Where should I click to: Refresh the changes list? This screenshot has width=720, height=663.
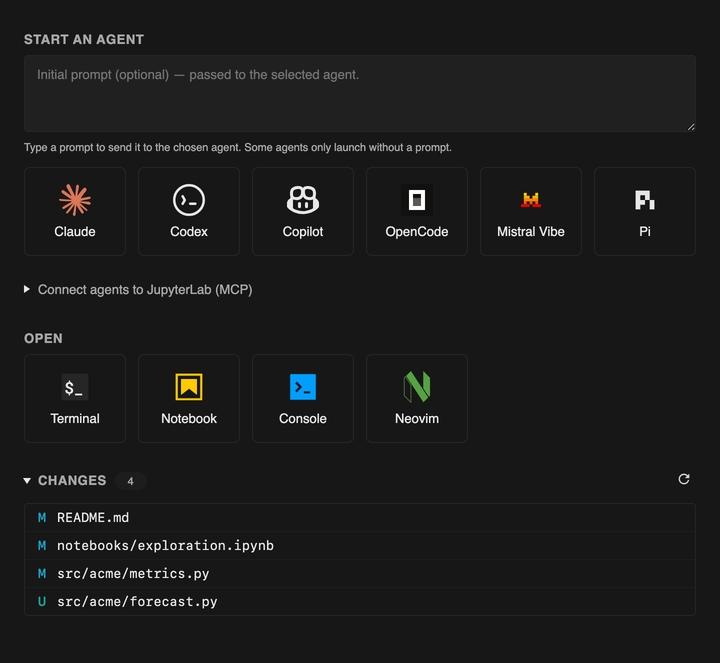pyautogui.click(x=684, y=479)
